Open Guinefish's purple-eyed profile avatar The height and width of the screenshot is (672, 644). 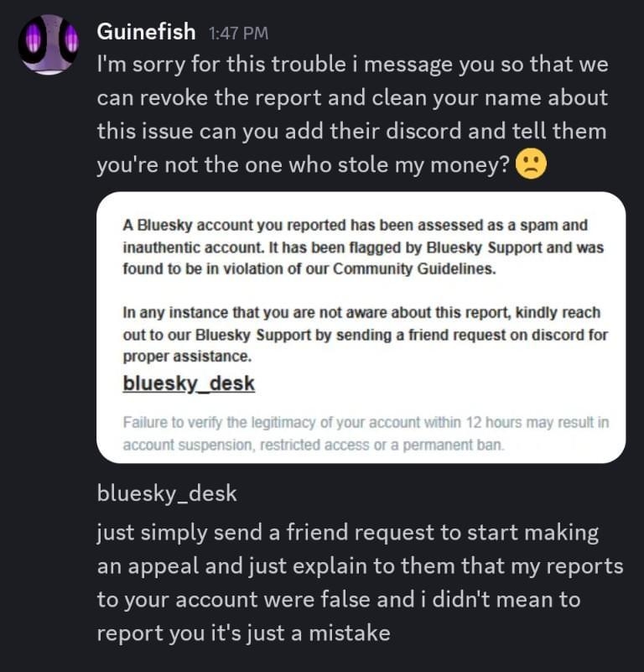49,44
